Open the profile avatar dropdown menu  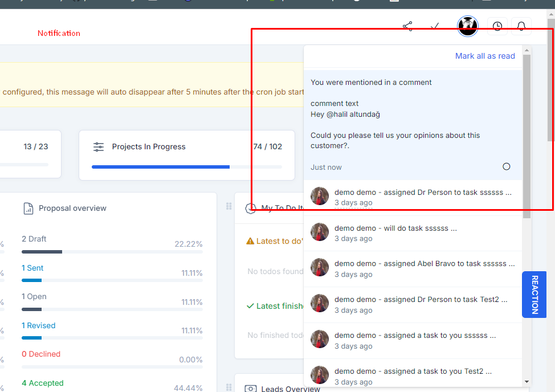[x=467, y=26]
